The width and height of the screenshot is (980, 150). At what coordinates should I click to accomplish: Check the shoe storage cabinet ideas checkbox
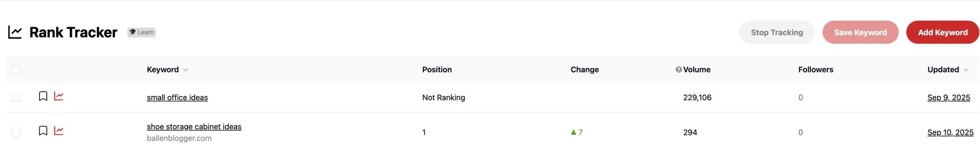click(16, 132)
